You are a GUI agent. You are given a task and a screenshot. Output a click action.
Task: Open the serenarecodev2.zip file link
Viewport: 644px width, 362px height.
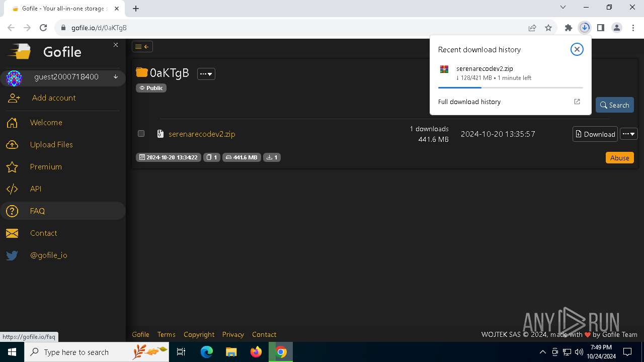202,134
